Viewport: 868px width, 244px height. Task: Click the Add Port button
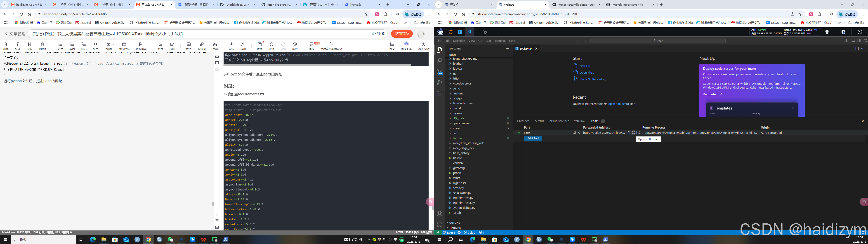[x=533, y=138]
